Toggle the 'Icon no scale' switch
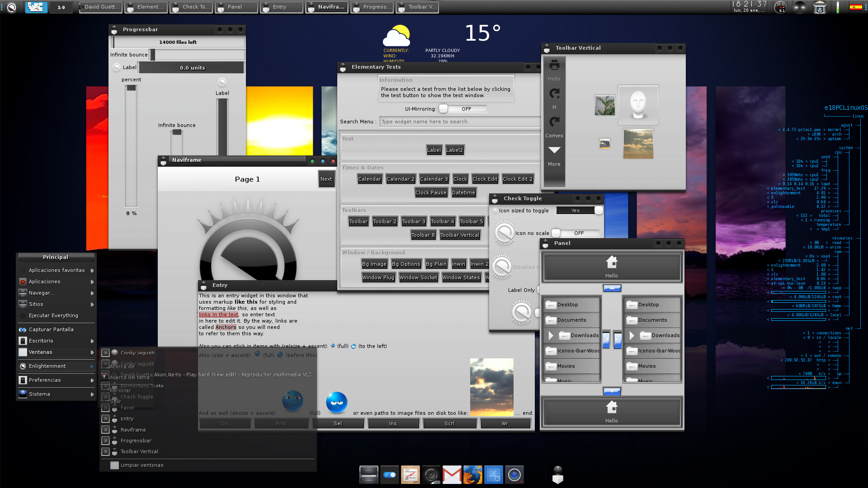 [575, 233]
